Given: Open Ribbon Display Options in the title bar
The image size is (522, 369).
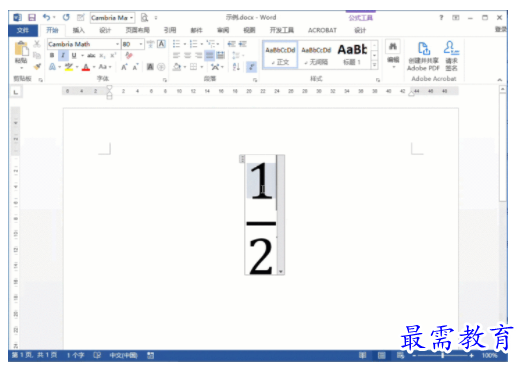Looking at the screenshot, I should (x=456, y=17).
